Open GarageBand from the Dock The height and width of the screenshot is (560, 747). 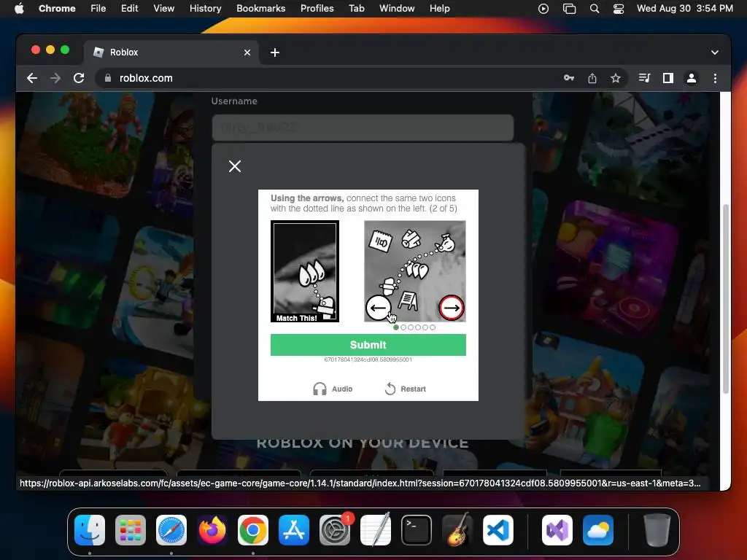tap(457, 530)
